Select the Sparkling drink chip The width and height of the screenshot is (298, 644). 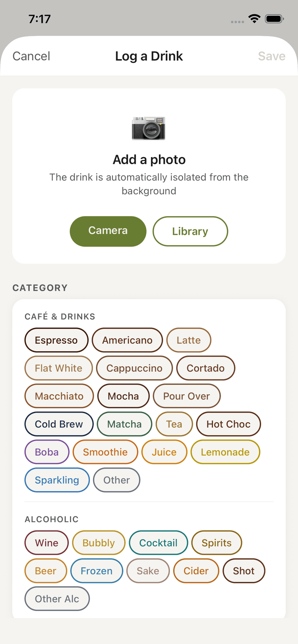tap(57, 480)
